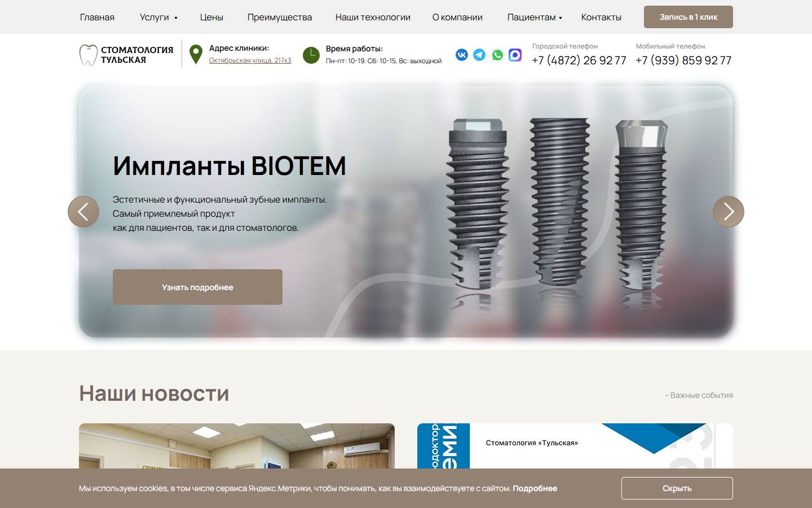Click the Мобильный телефон label

[x=670, y=46]
